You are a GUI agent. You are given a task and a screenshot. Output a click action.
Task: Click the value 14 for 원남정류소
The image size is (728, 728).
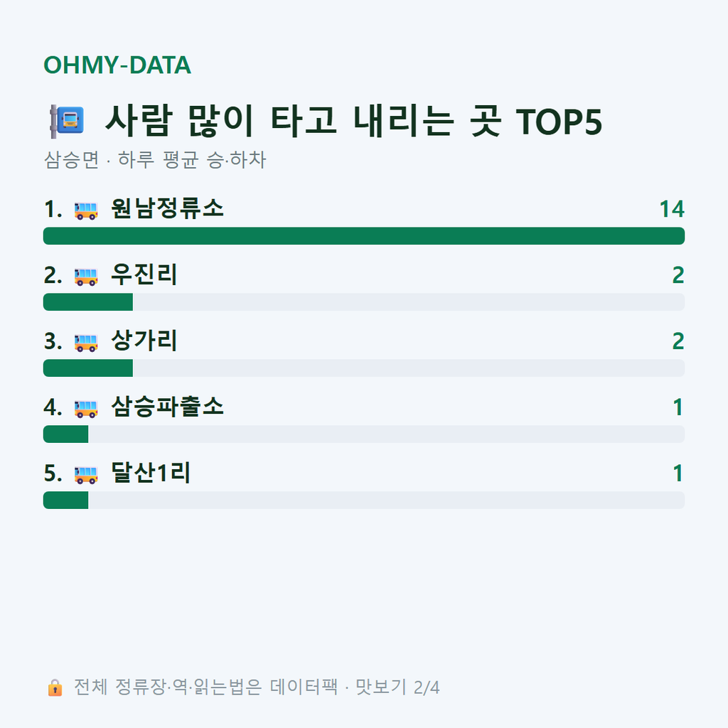pyautogui.click(x=672, y=209)
